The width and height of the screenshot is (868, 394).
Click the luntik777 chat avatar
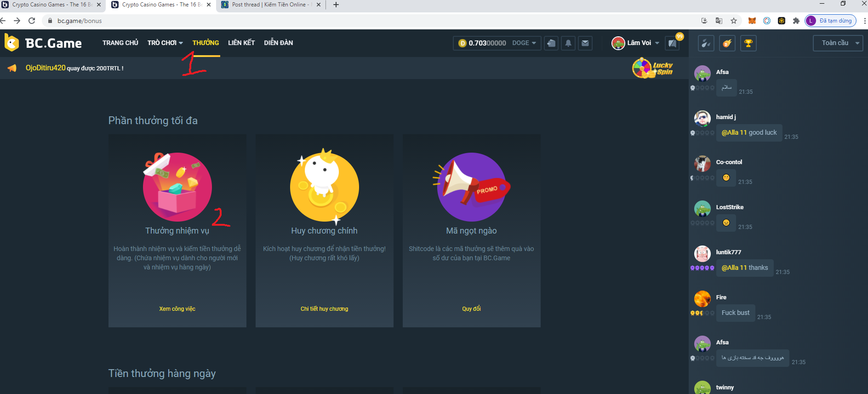pyautogui.click(x=702, y=254)
